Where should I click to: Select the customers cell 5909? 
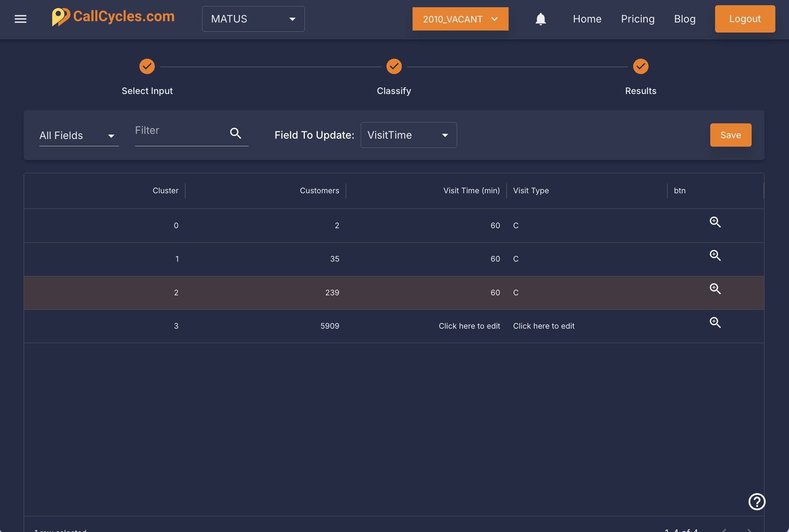pyautogui.click(x=330, y=326)
